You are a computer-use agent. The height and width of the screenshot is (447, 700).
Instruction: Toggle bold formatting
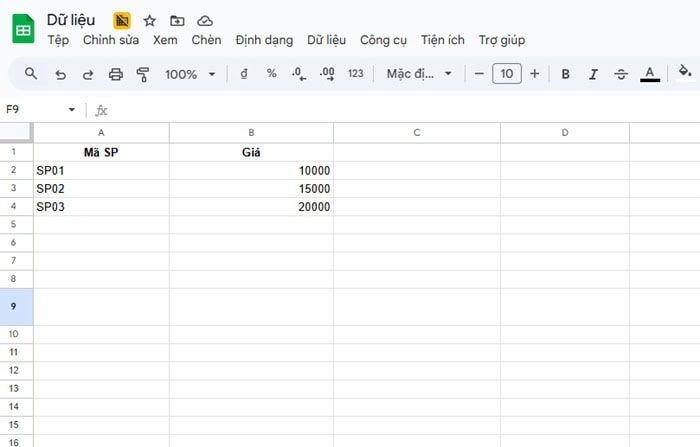566,74
